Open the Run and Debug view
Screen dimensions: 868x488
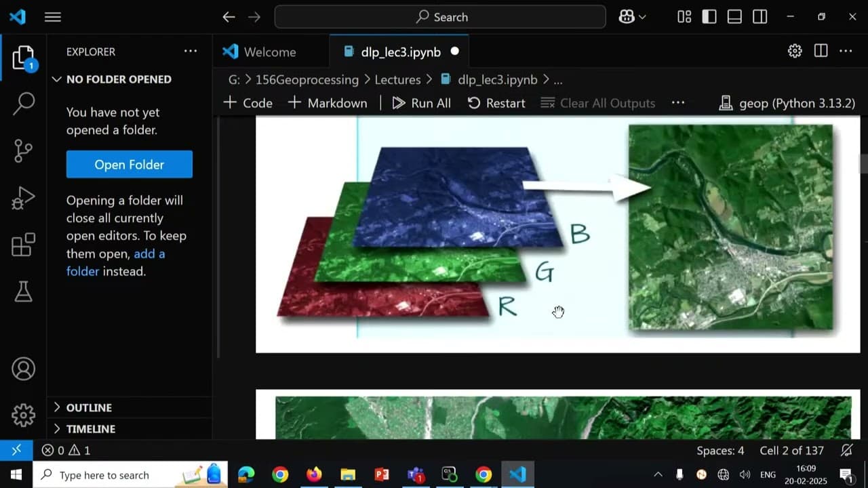pos(23,199)
